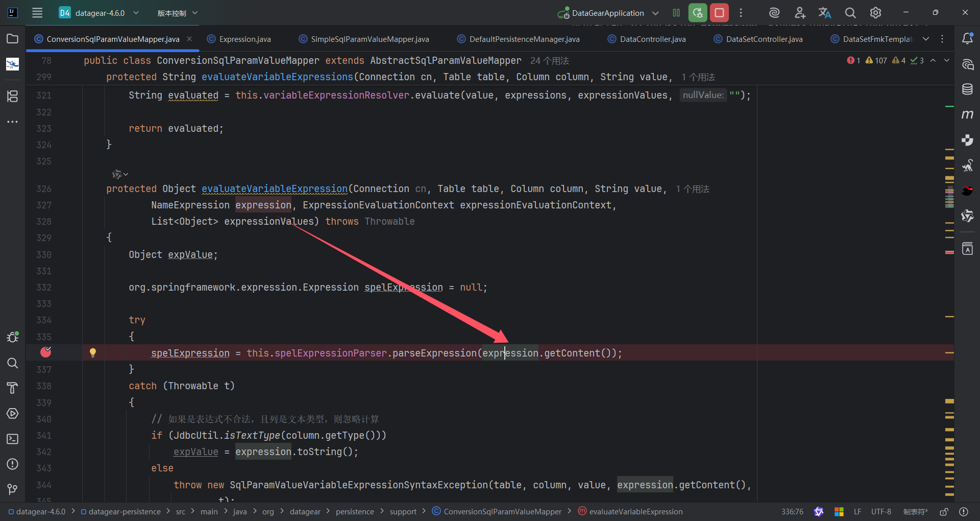
Task: Click the translation plugin icon
Action: [825, 13]
